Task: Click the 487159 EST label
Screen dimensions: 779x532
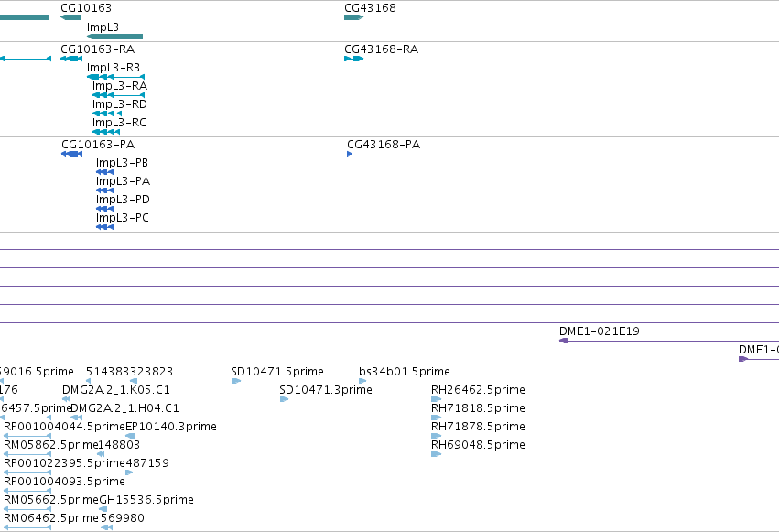Action: click(147, 463)
